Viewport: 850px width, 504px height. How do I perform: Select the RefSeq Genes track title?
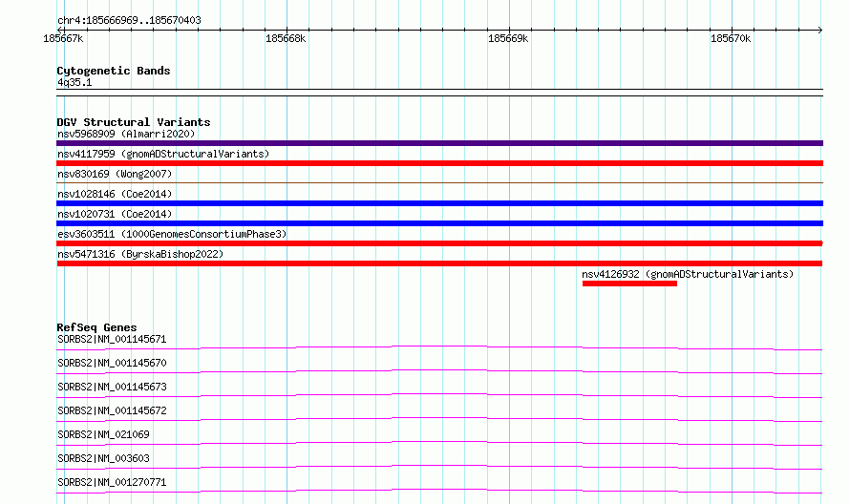click(x=96, y=327)
